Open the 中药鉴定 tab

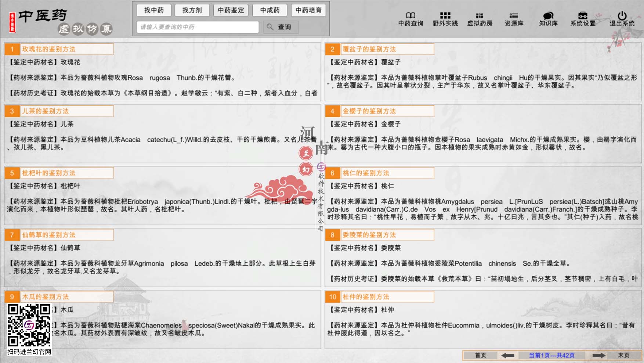(231, 10)
